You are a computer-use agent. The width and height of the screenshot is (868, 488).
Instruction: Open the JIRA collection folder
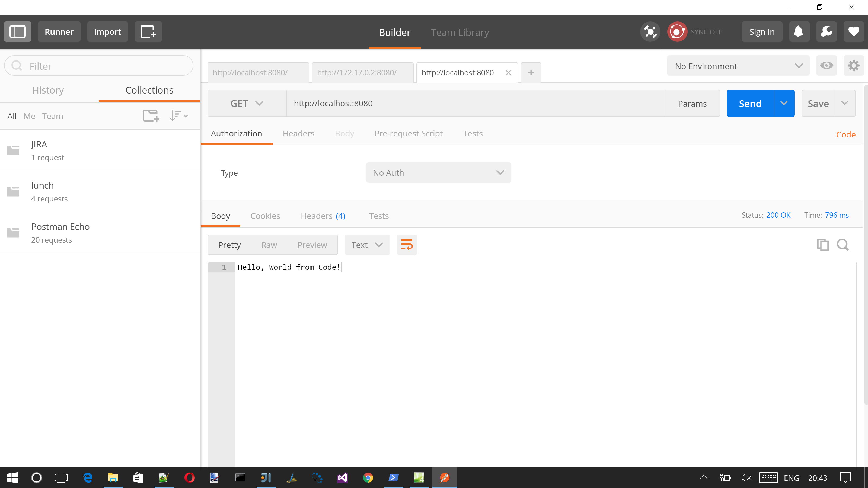(x=100, y=150)
